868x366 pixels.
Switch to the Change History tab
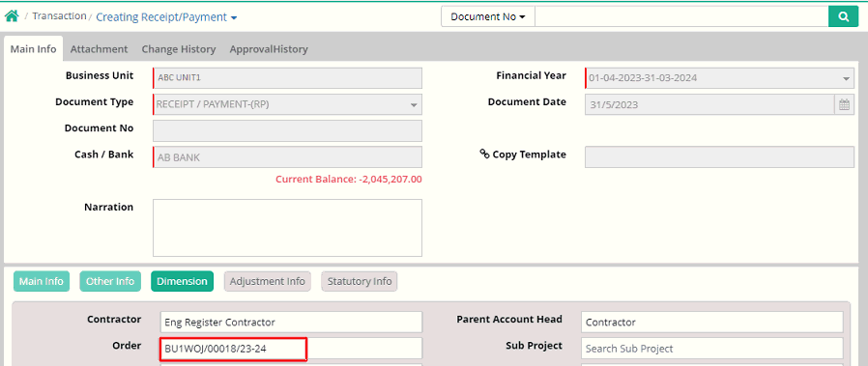tap(178, 49)
